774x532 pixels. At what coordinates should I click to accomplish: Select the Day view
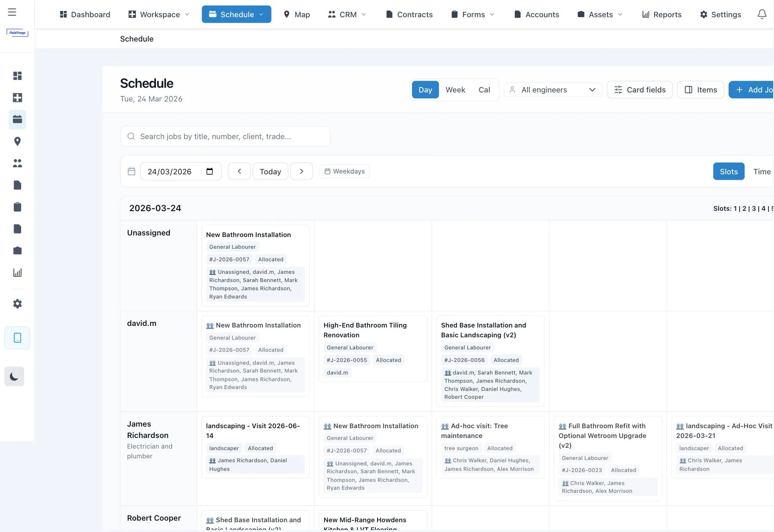(x=425, y=90)
